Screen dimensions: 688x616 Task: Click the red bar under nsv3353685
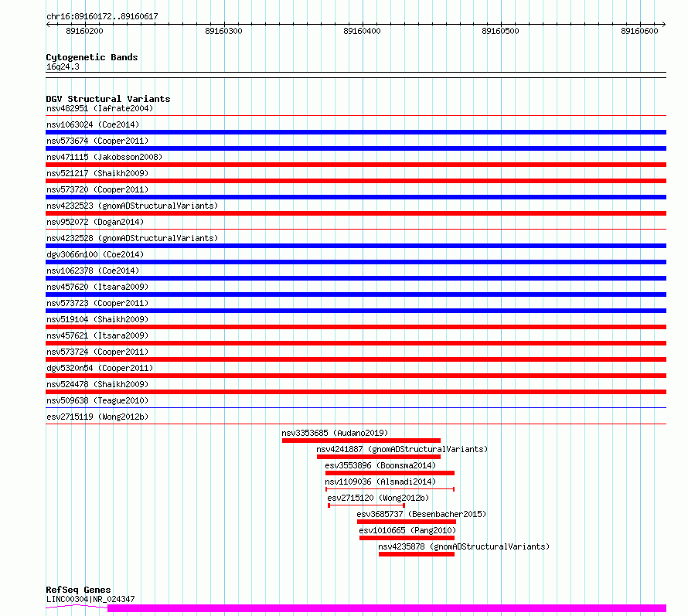click(361, 441)
